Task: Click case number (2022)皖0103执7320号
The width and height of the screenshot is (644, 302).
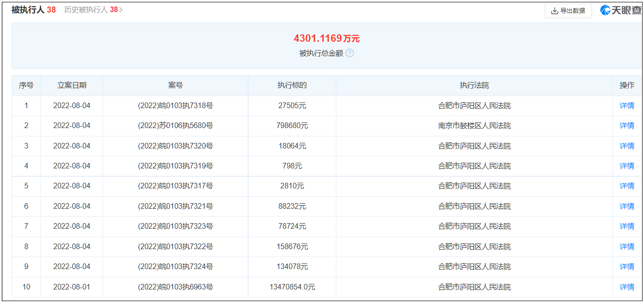Action: pos(176,146)
